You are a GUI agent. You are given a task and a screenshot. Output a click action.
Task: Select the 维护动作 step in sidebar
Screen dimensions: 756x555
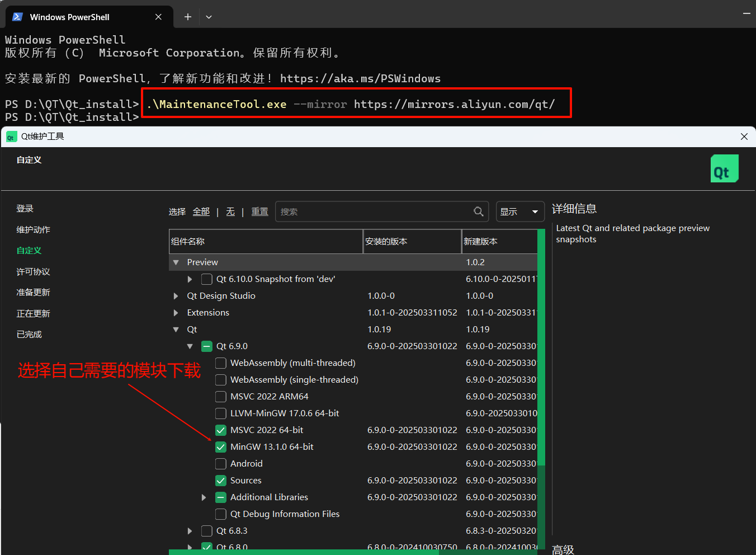33,230
